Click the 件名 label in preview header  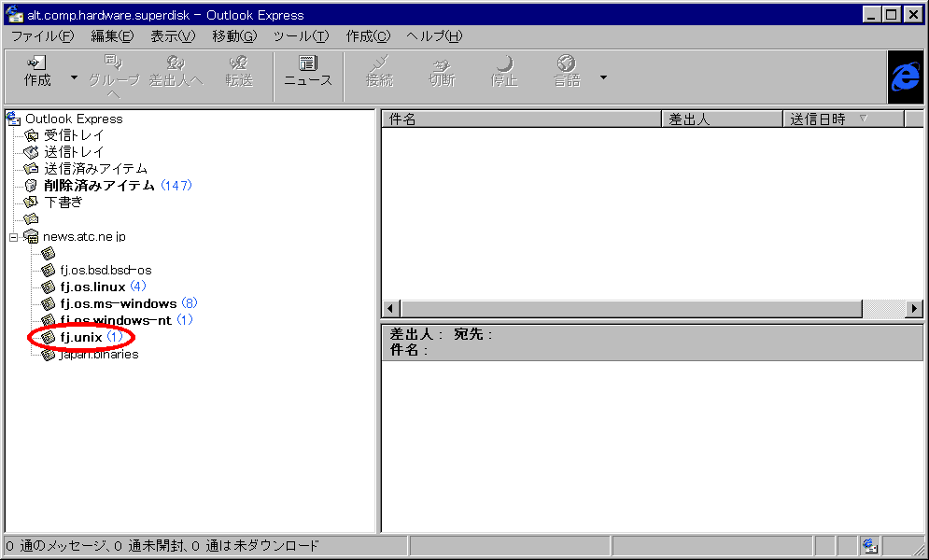click(404, 350)
